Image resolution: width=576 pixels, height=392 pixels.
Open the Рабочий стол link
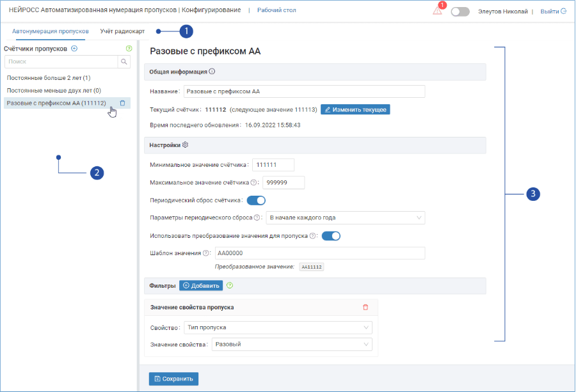click(x=276, y=10)
